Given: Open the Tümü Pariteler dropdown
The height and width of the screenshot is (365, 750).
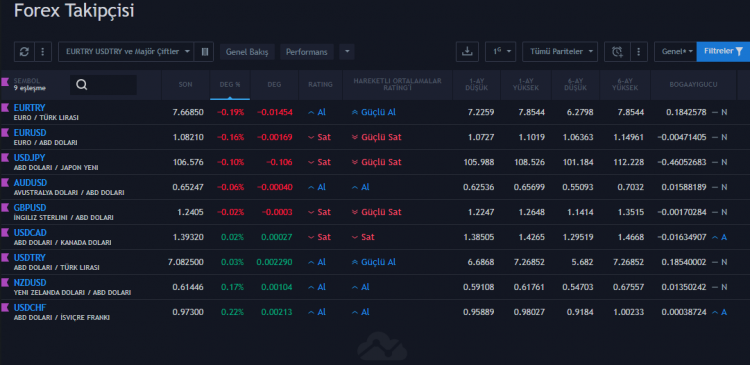Looking at the screenshot, I should pos(560,52).
